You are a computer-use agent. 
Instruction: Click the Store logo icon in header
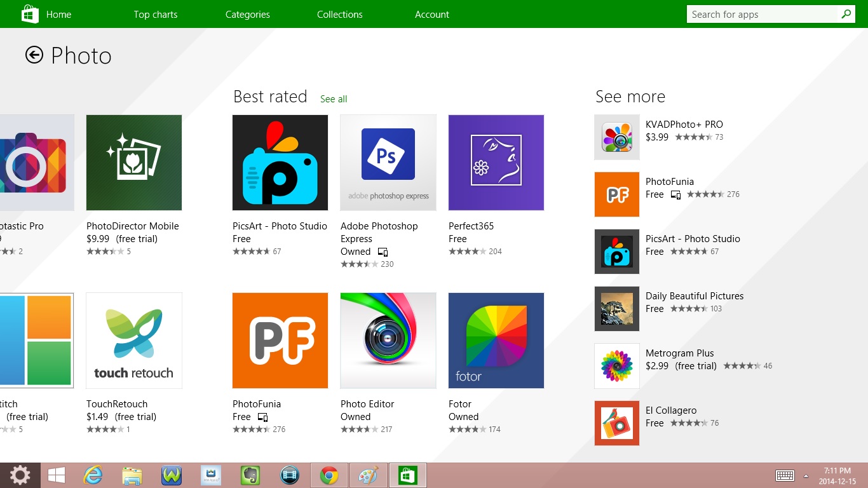30,14
